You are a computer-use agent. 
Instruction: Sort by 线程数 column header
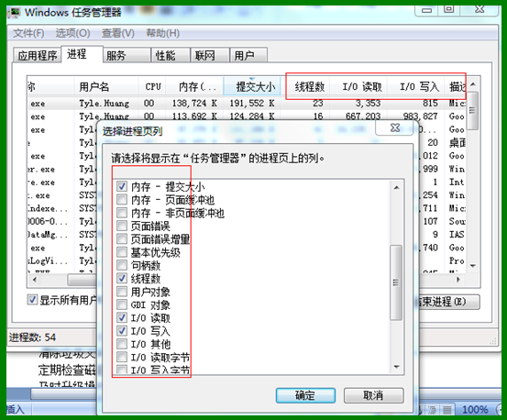coord(309,86)
